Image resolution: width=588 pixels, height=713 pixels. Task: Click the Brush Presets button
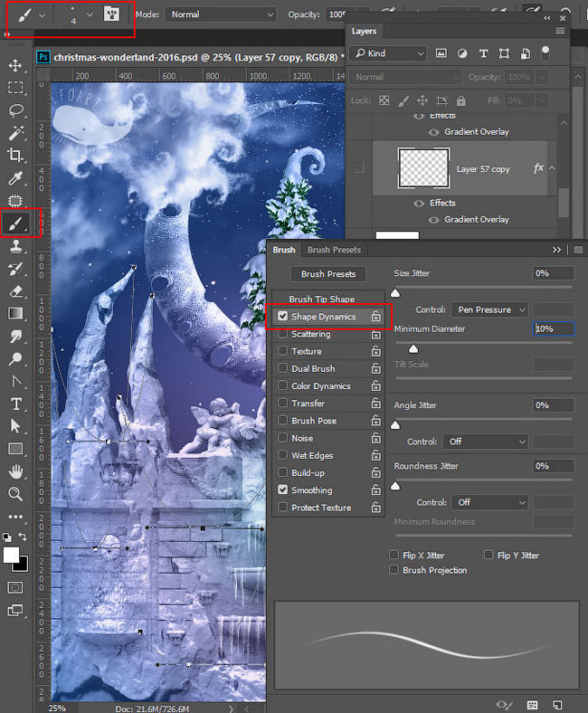click(328, 274)
